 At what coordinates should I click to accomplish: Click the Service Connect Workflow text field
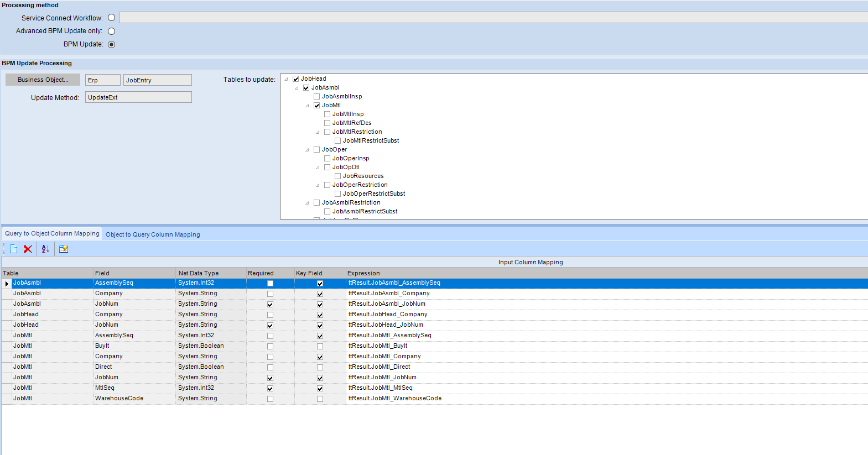point(493,18)
